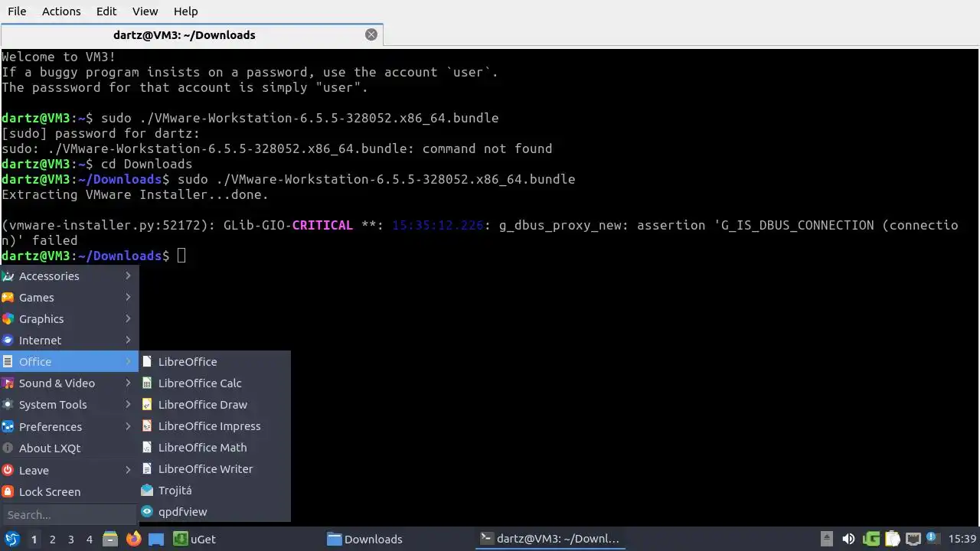The width and height of the screenshot is (980, 551).
Task: Click the LibreOffice Impress icon
Action: coord(147,425)
